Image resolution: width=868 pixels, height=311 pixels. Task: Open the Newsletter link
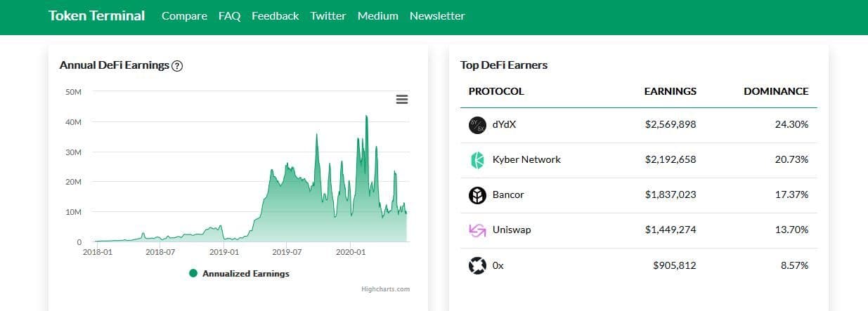[x=437, y=15]
